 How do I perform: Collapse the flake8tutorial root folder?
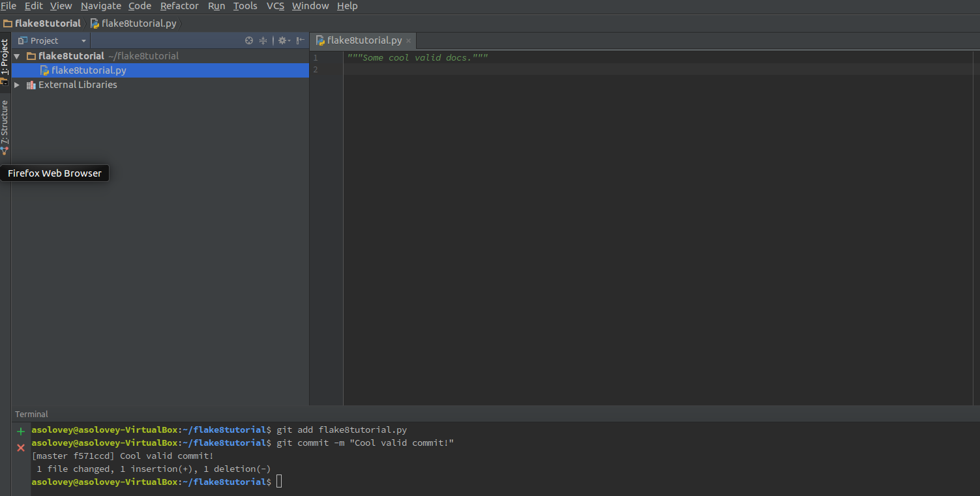point(17,56)
